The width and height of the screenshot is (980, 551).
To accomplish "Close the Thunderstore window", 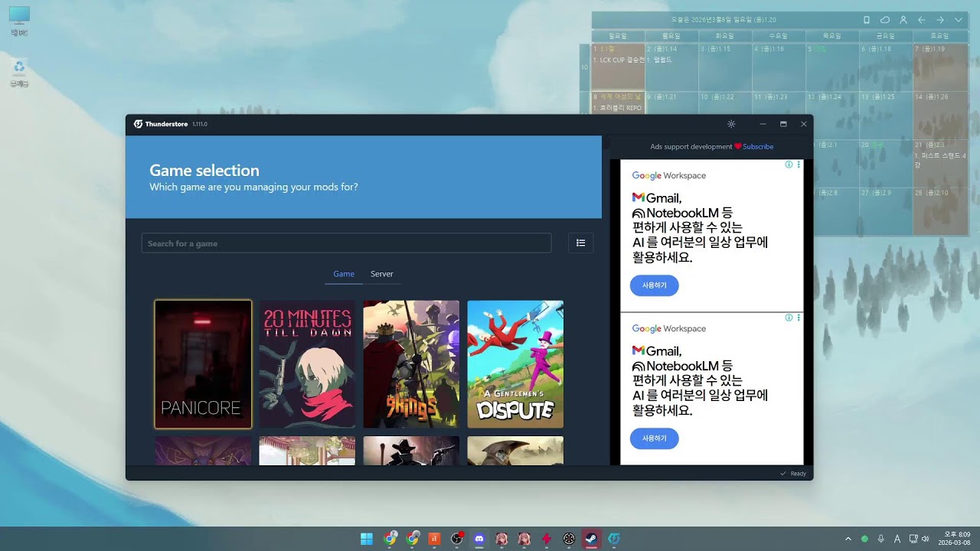I will [x=804, y=124].
